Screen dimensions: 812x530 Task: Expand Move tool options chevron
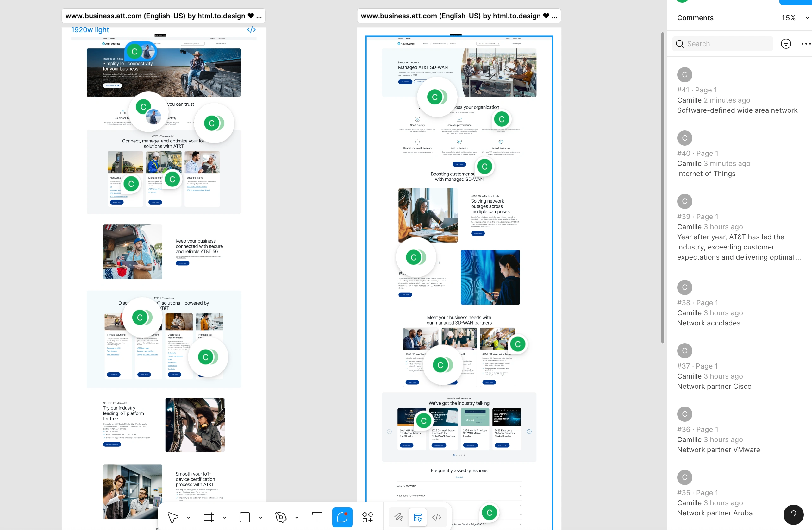pyautogui.click(x=188, y=518)
